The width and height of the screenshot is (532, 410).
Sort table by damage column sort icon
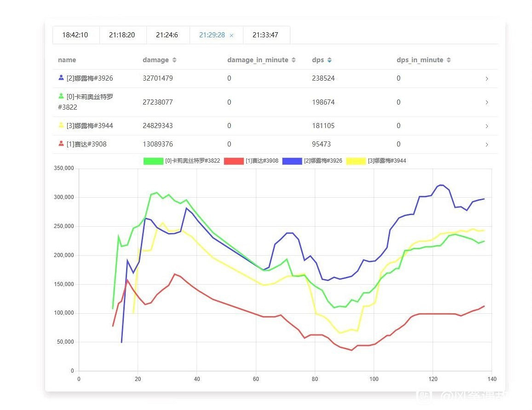click(x=174, y=60)
